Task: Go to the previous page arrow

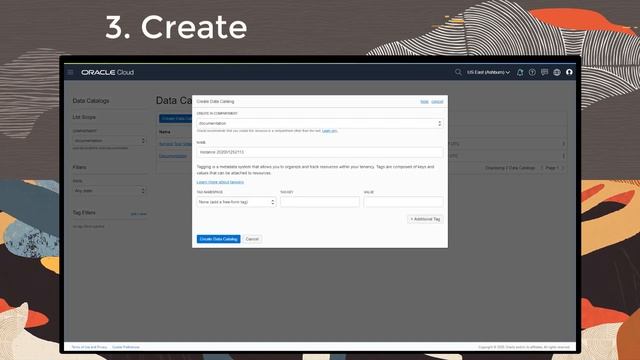Action: click(542, 168)
